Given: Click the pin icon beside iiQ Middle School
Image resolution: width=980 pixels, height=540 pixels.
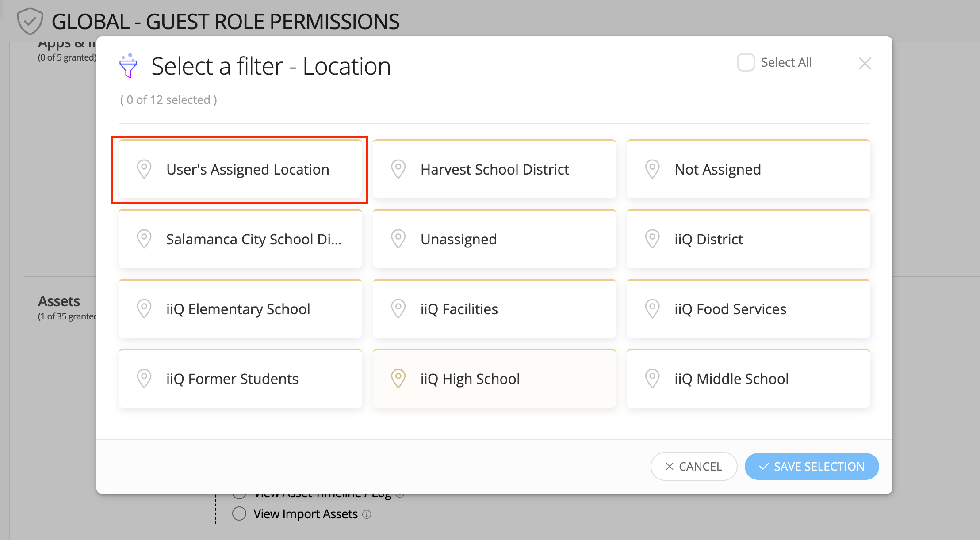Looking at the screenshot, I should coord(652,379).
